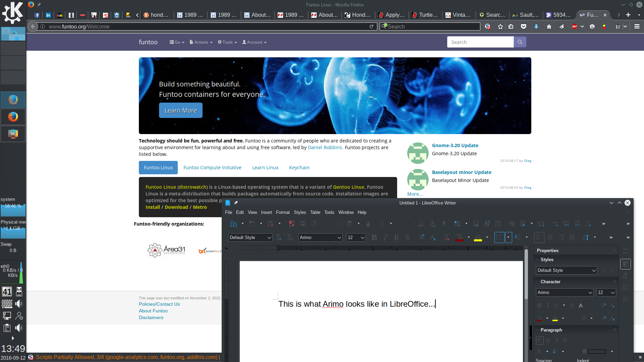Click the Print icon in Writer toolbar
Screen dimensions: 644x362
[x=303, y=224]
